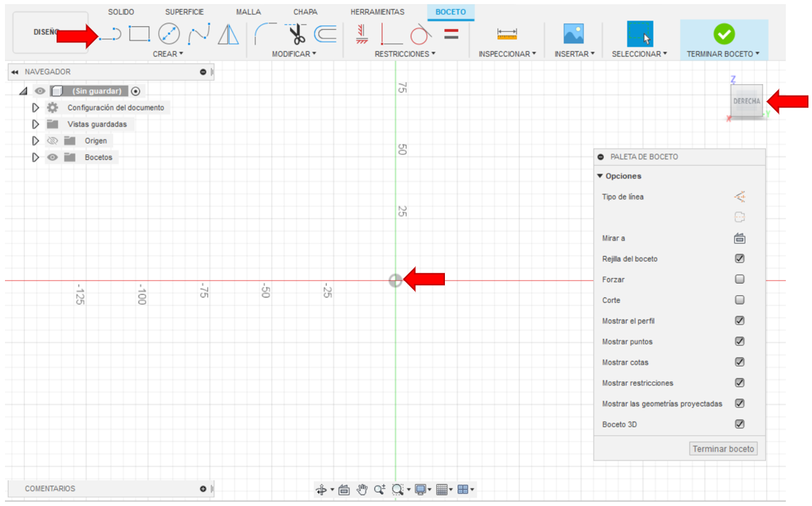This screenshot has height=506, width=812.
Task: Click the sketch origin point
Action: (395, 280)
